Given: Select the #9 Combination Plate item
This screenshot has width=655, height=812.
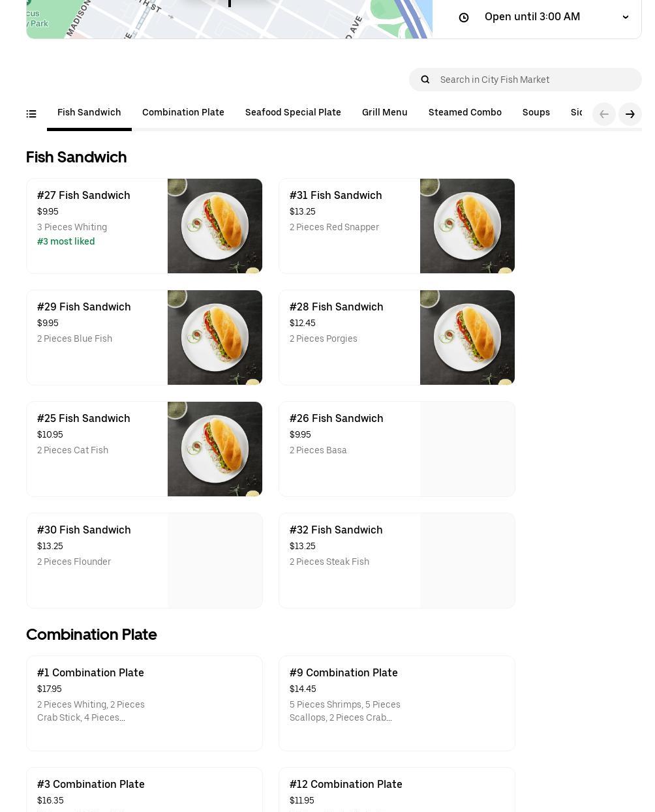Looking at the screenshot, I should (x=397, y=703).
